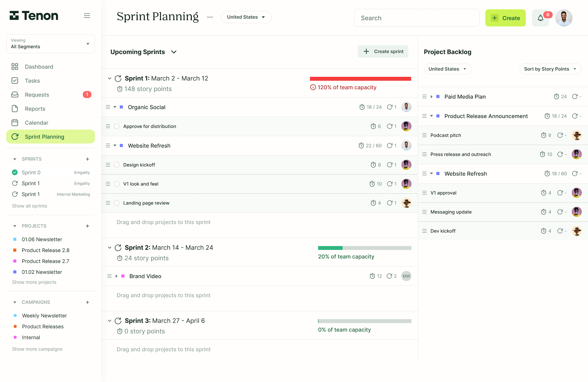Open the Reports page in sidebar
588x382 pixels.
[35, 109]
